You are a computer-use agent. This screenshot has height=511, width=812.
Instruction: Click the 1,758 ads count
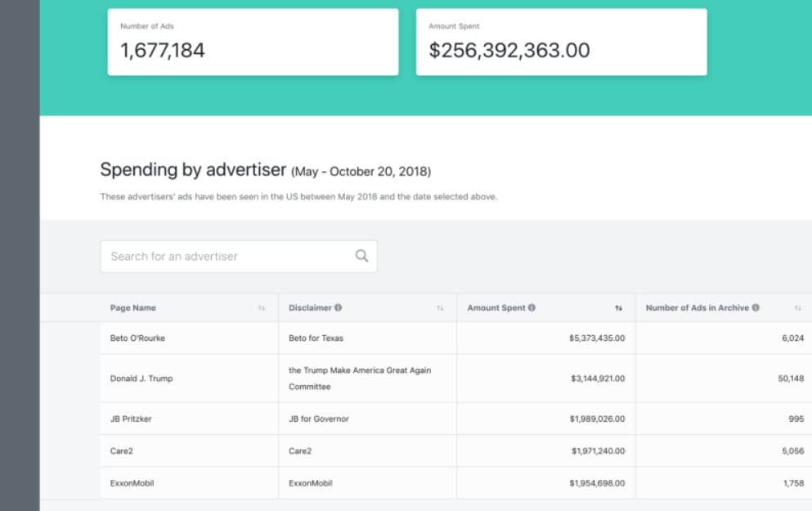pyautogui.click(x=793, y=483)
